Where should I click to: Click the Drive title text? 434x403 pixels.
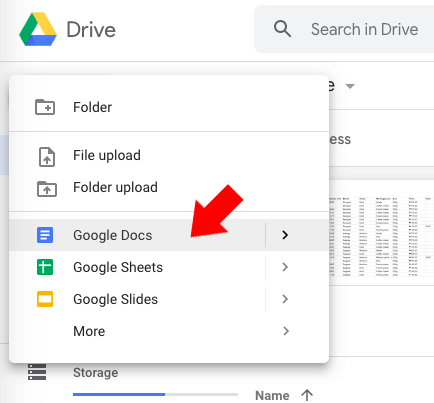[x=91, y=29]
